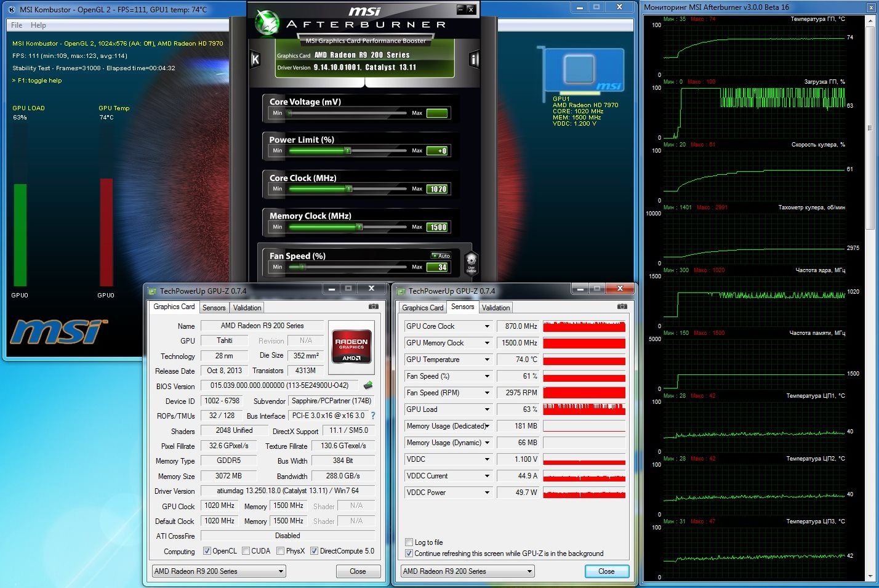Switch to Validation tab in Graphics Card window
Screen dimensions: 879x588
[247, 308]
